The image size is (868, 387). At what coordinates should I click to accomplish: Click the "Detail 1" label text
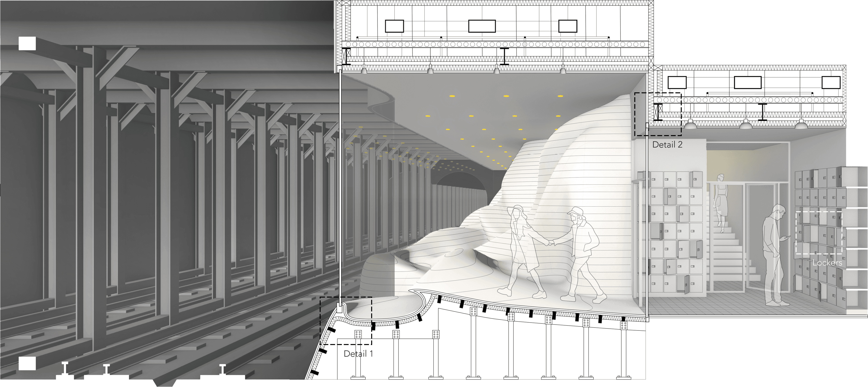point(358,354)
